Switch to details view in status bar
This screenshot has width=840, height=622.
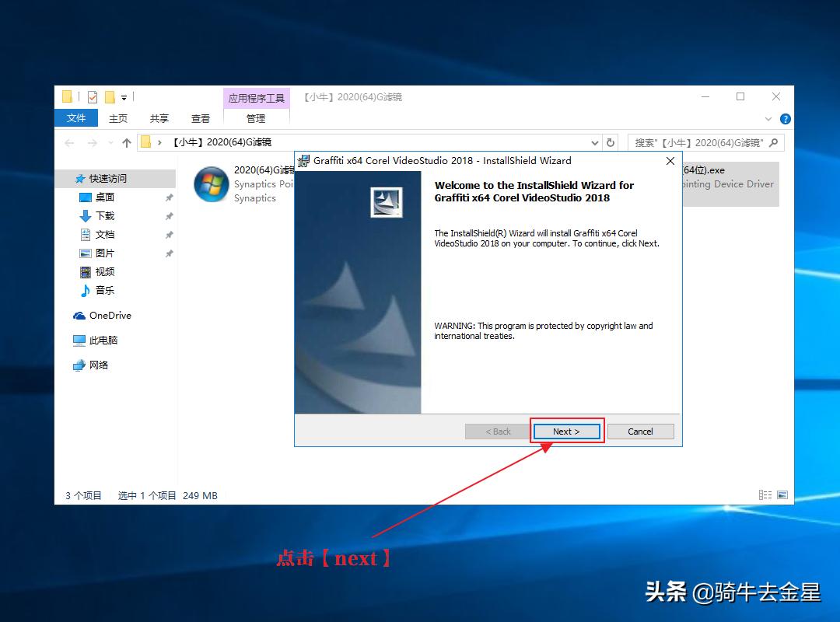[x=765, y=495]
